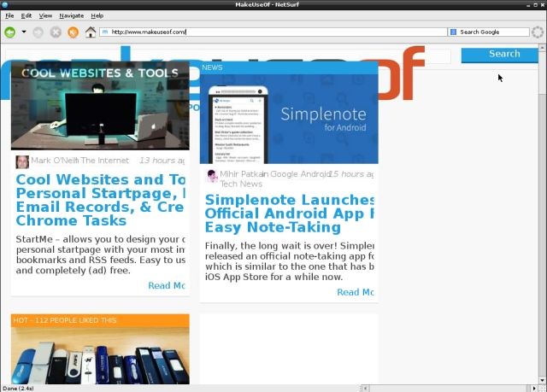Click the horizontal scrollbar right arrow
Screen dimensions: 547x392
tap(534, 388)
